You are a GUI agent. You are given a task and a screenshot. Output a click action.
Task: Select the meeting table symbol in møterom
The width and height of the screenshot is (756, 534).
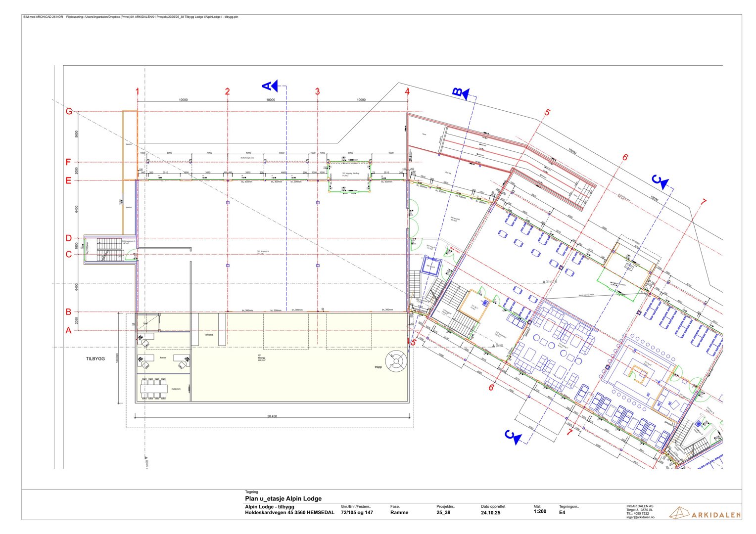(153, 389)
